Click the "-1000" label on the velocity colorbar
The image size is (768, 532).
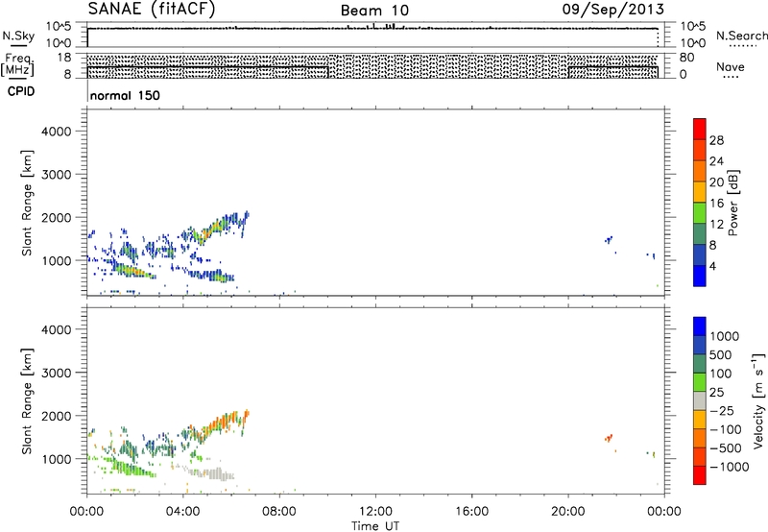coord(730,467)
